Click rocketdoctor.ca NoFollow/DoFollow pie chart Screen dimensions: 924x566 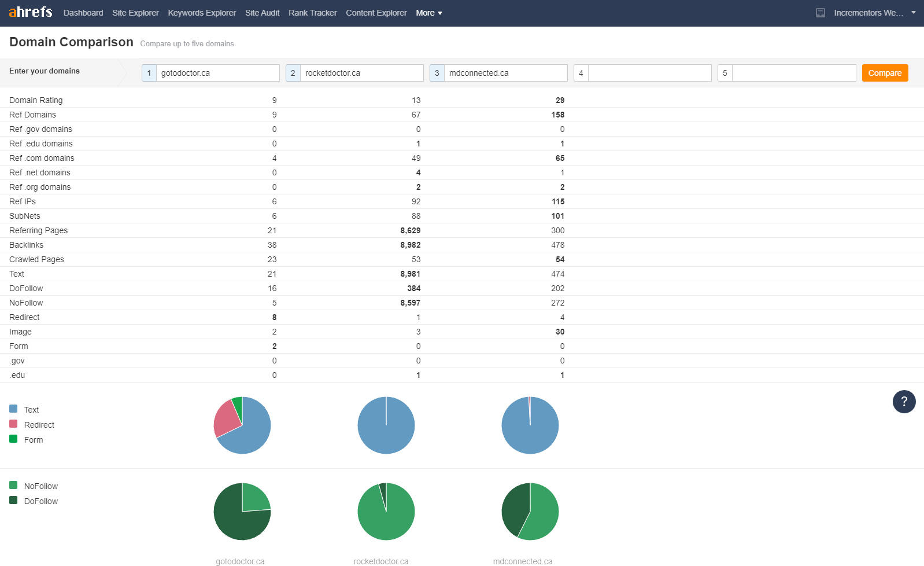[x=386, y=512]
